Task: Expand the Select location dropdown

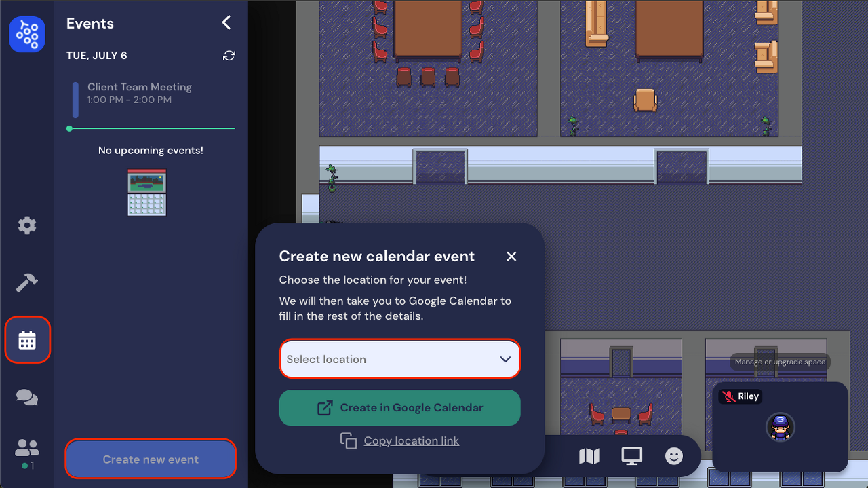Action: (400, 359)
